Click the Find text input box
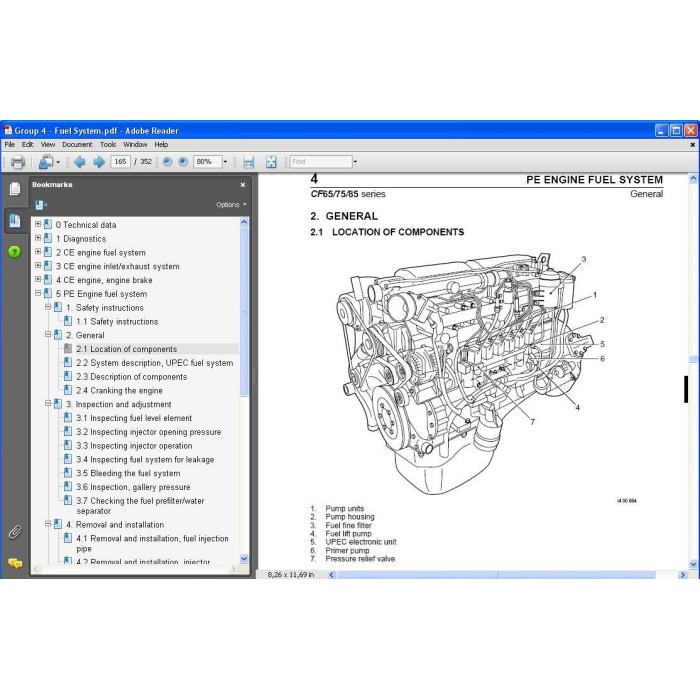 coord(321,162)
